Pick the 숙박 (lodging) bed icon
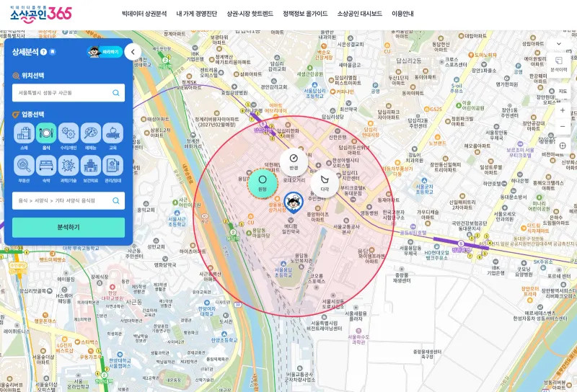Image resolution: width=577 pixels, height=392 pixels. pyautogui.click(x=46, y=166)
